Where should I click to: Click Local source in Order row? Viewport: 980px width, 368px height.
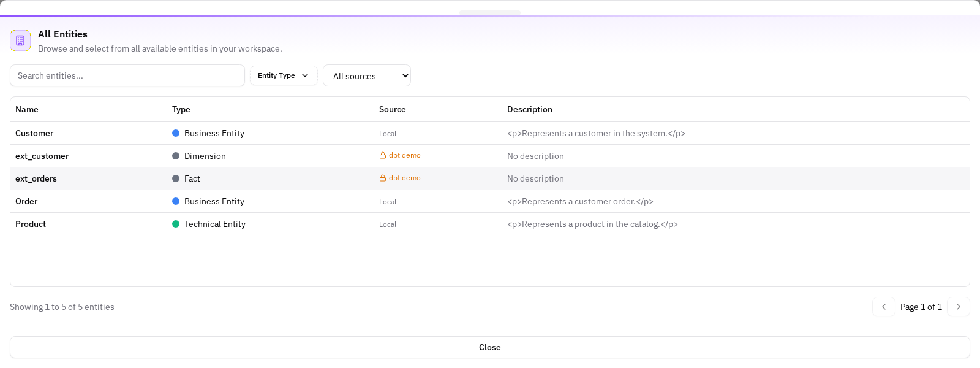388,202
